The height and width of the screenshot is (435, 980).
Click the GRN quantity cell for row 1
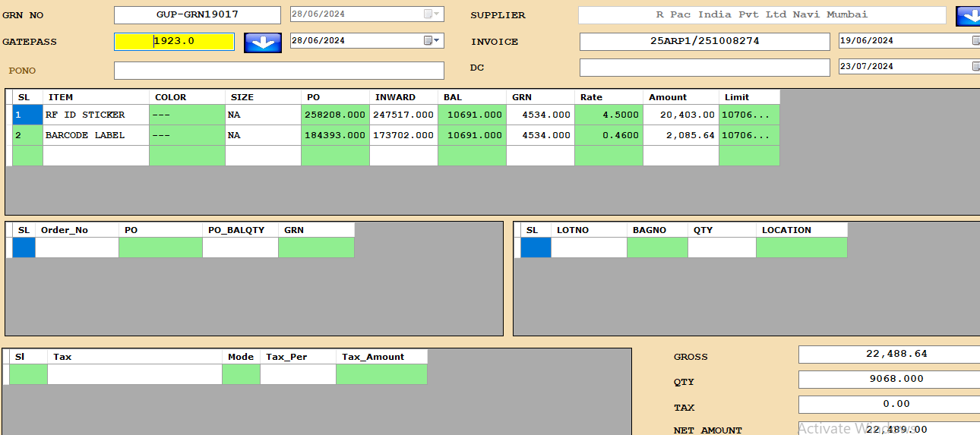(x=540, y=115)
